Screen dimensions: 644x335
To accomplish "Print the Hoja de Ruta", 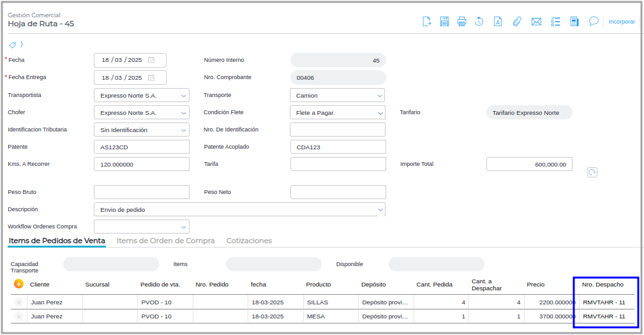I will (461, 22).
